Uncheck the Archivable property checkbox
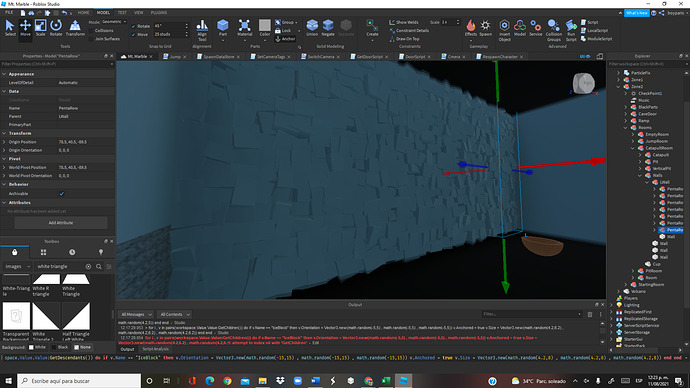The image size is (690, 388). click(62, 194)
